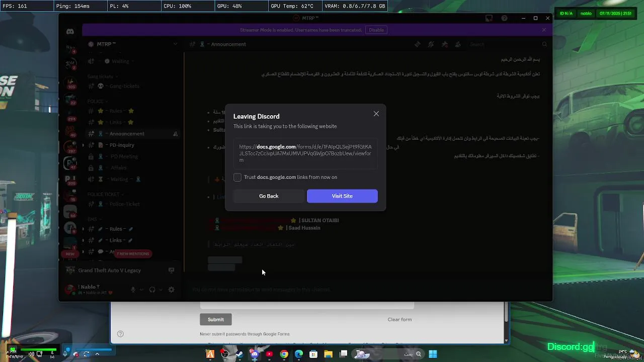Viewport: 644px width, 362px height.
Task: Open the headphone output options arrow
Action: pyautogui.click(x=160, y=290)
